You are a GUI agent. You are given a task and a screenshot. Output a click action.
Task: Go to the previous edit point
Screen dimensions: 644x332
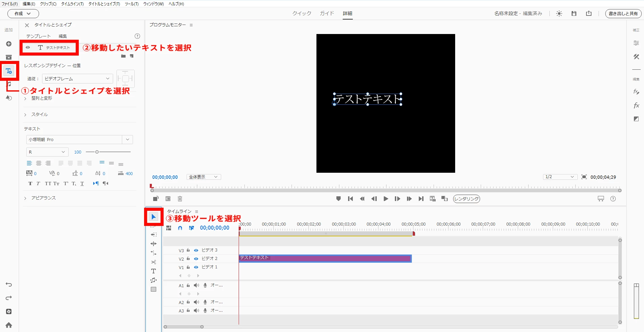(350, 199)
